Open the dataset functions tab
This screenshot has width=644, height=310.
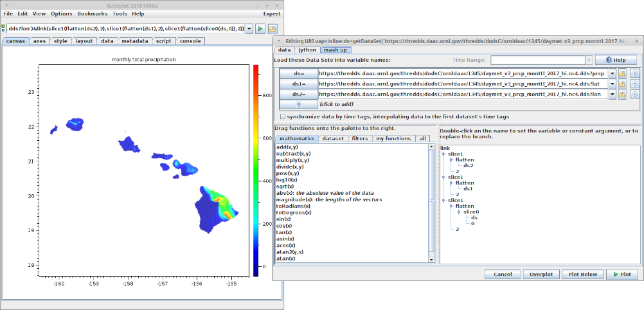pyautogui.click(x=333, y=138)
